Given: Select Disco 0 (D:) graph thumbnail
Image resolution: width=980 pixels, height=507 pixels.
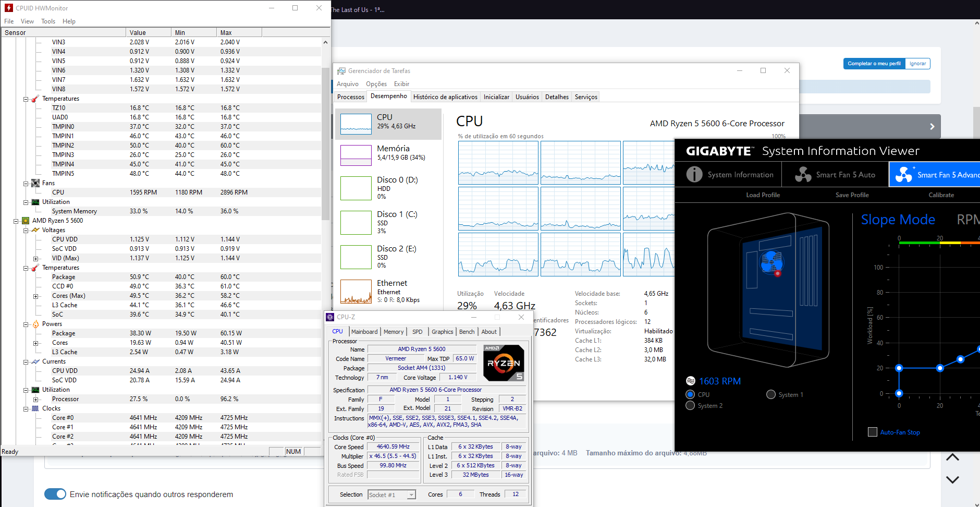Looking at the screenshot, I should (356, 188).
